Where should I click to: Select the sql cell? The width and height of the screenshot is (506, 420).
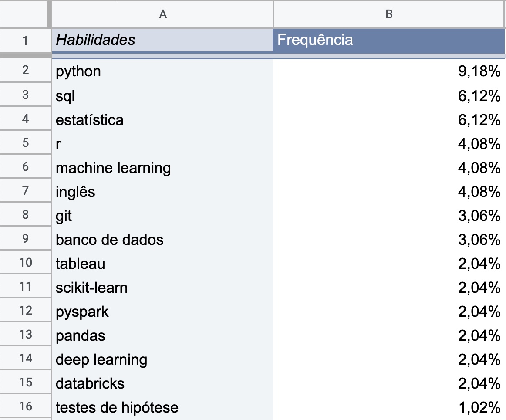162,95
